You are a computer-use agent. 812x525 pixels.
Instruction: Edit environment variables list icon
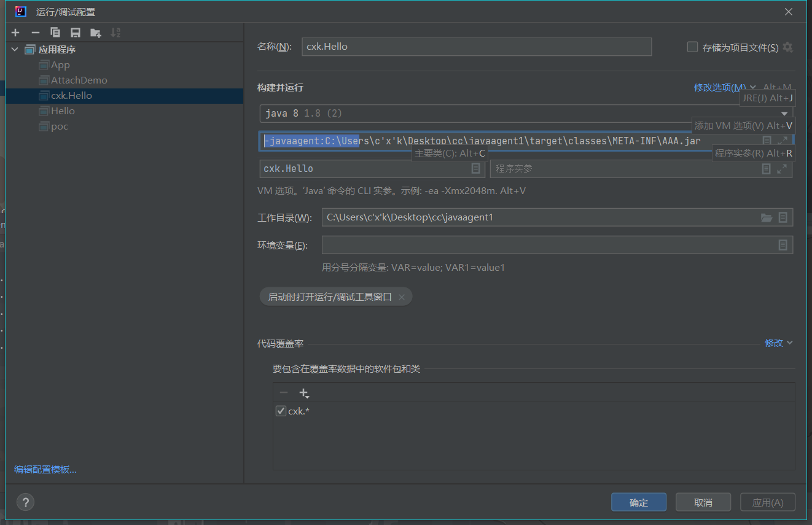point(783,245)
